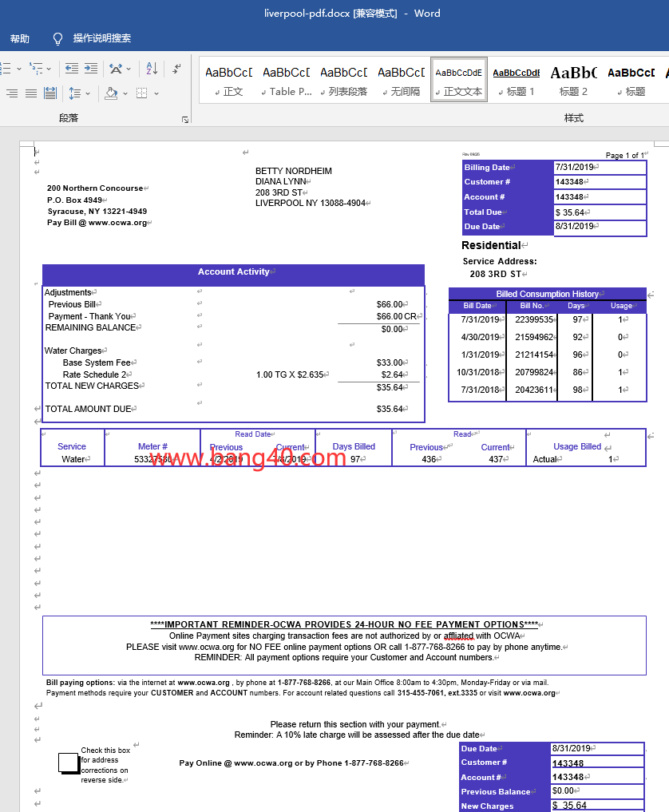Toggle show/hide paragraph marks

(177, 68)
